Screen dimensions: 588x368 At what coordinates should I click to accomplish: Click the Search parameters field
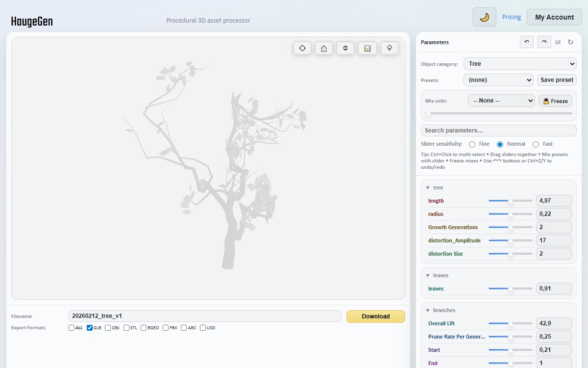498,131
